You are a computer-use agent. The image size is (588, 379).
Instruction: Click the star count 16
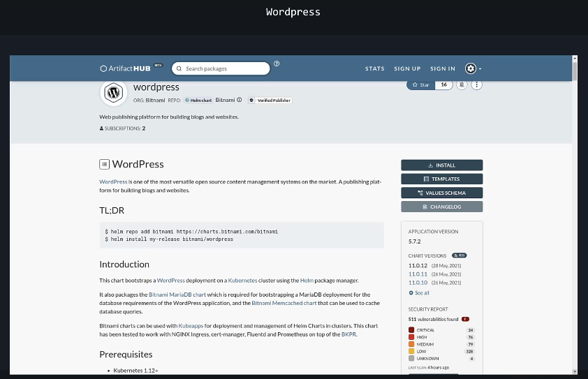[x=443, y=84]
